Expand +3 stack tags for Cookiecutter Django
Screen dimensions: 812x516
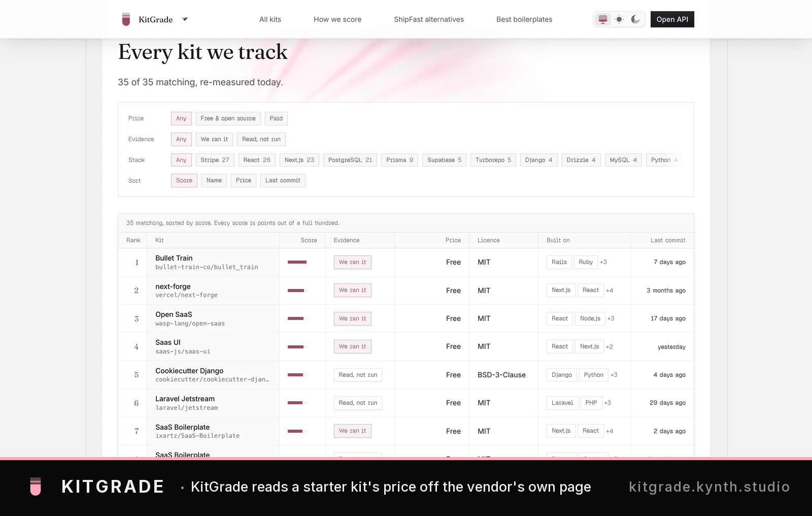614,375
